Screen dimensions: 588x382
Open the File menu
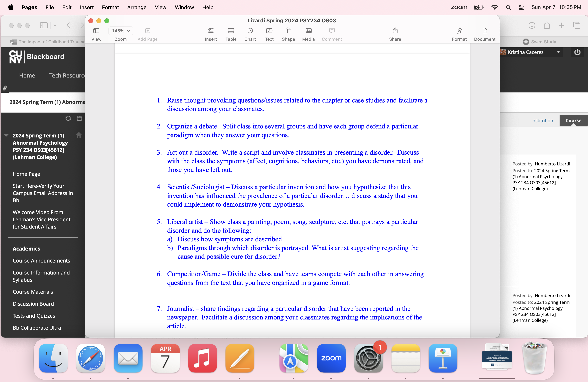(50, 7)
